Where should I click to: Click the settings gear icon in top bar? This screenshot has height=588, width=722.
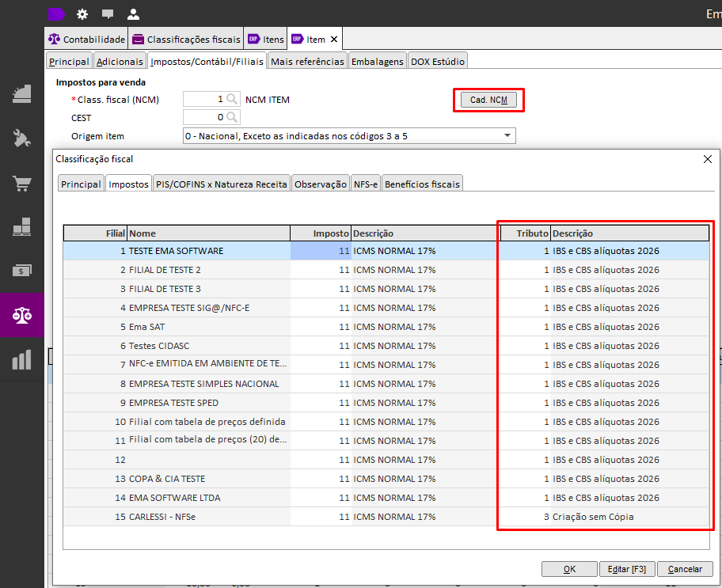82,13
